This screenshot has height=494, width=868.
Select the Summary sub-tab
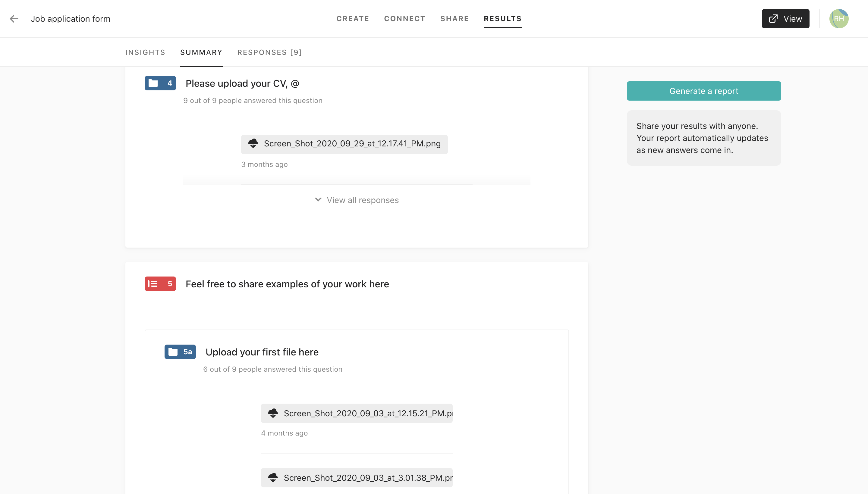coord(201,52)
